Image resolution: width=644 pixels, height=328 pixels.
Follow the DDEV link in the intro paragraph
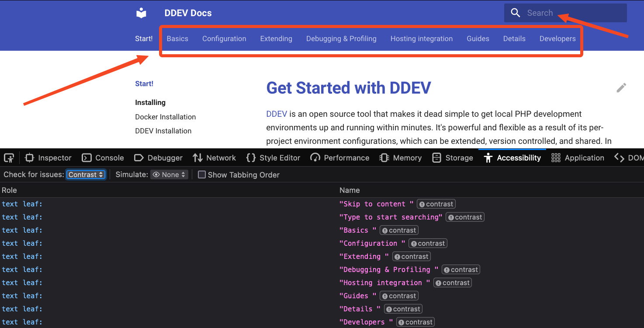tap(277, 114)
